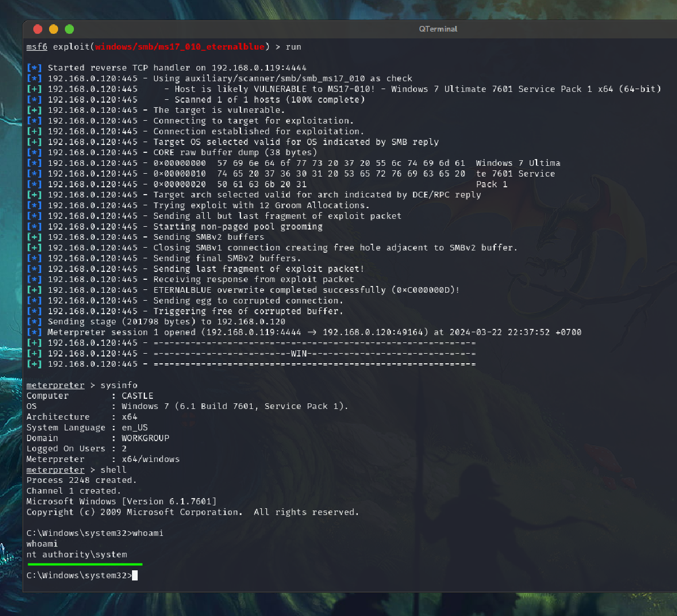Viewport: 677px width, 616px height.
Task: Close the QTerminal window with red button
Action: [38, 29]
